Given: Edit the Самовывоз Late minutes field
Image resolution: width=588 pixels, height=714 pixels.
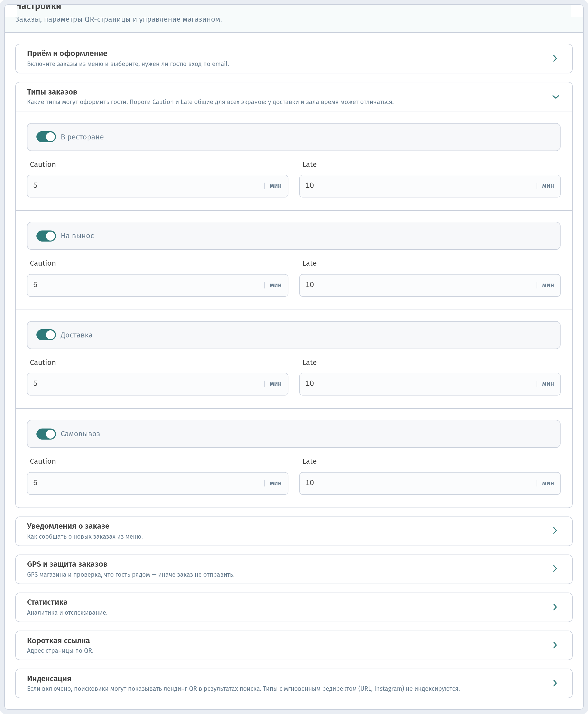Looking at the screenshot, I should click(430, 483).
